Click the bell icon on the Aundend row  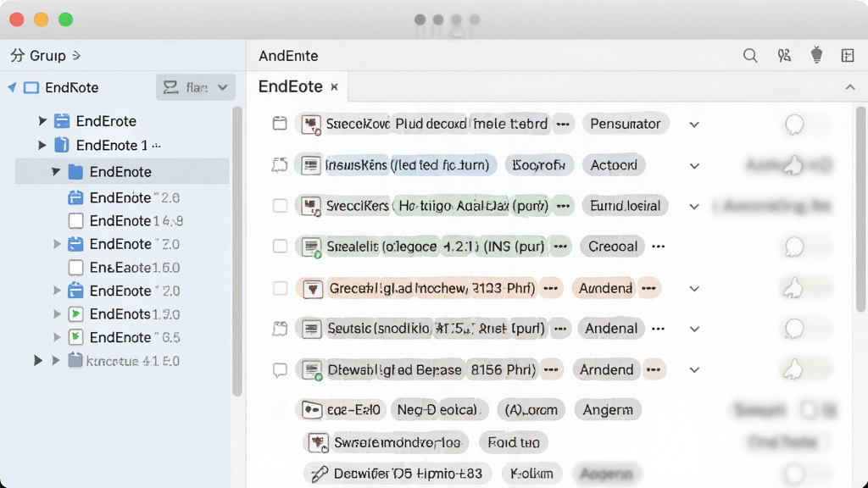click(793, 288)
